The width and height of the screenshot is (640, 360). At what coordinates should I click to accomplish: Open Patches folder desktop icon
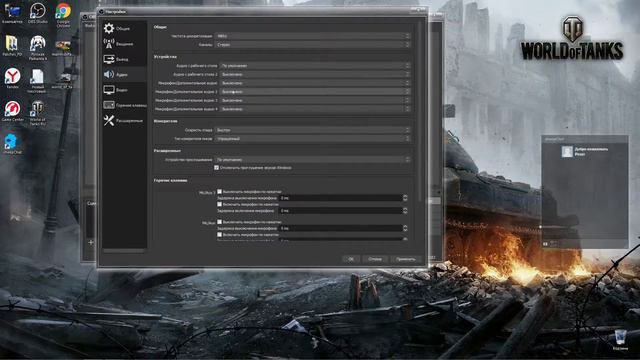(12, 46)
